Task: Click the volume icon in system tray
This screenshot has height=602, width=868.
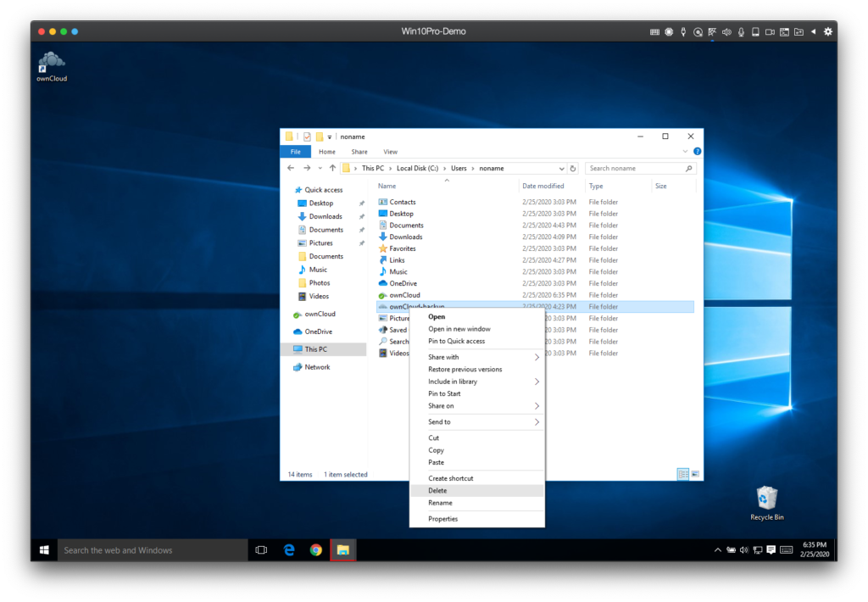Action: coord(744,550)
